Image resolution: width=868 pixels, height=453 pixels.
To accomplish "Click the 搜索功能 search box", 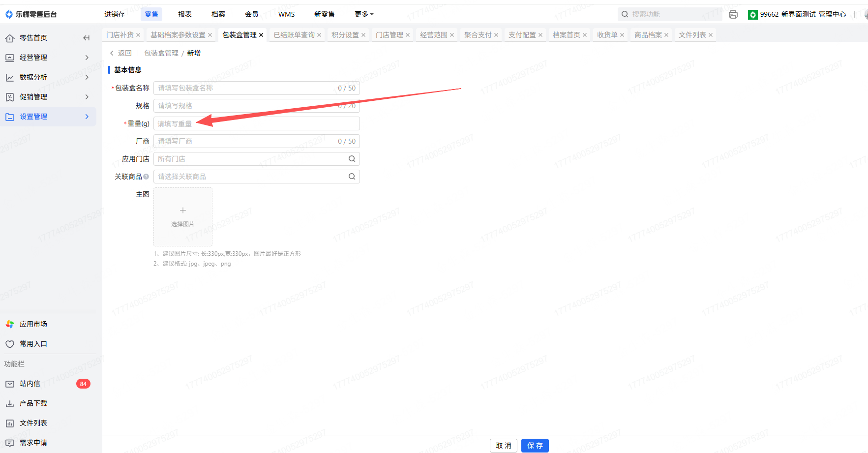I will (670, 14).
